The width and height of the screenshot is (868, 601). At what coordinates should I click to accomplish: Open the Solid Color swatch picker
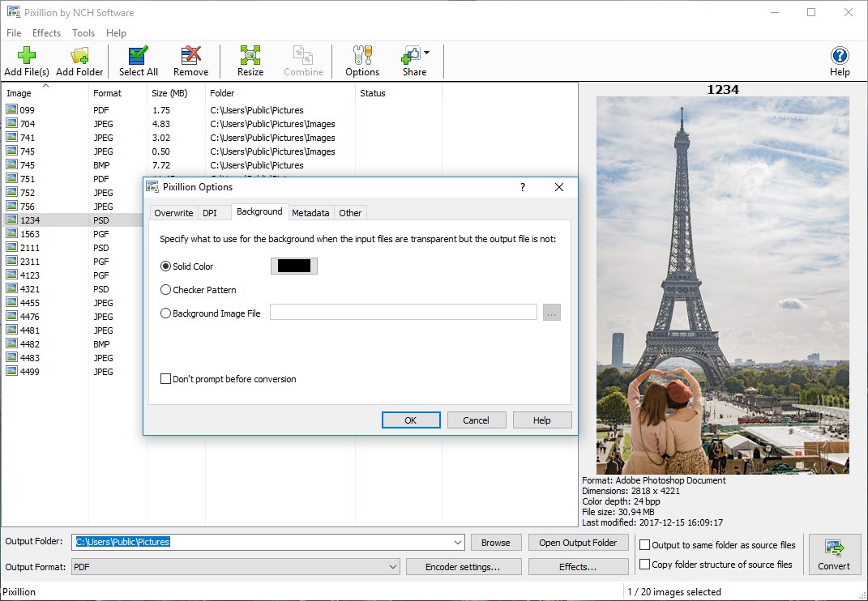(293, 265)
